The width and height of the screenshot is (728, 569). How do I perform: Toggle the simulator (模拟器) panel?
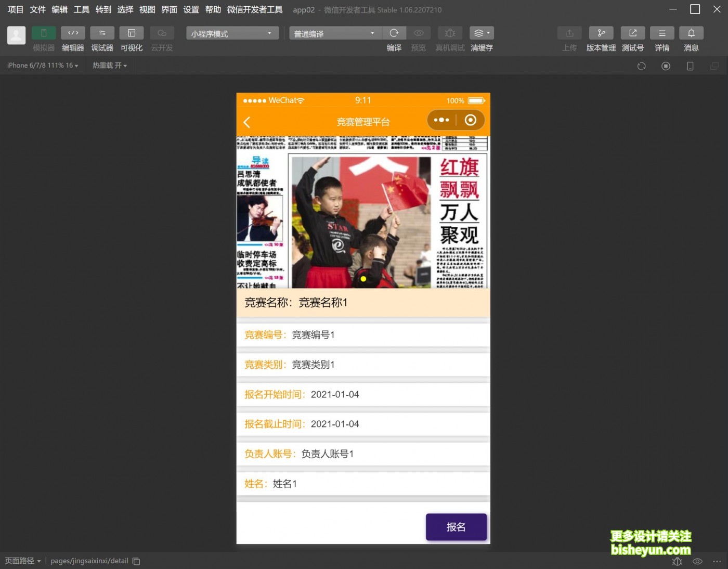coord(44,33)
